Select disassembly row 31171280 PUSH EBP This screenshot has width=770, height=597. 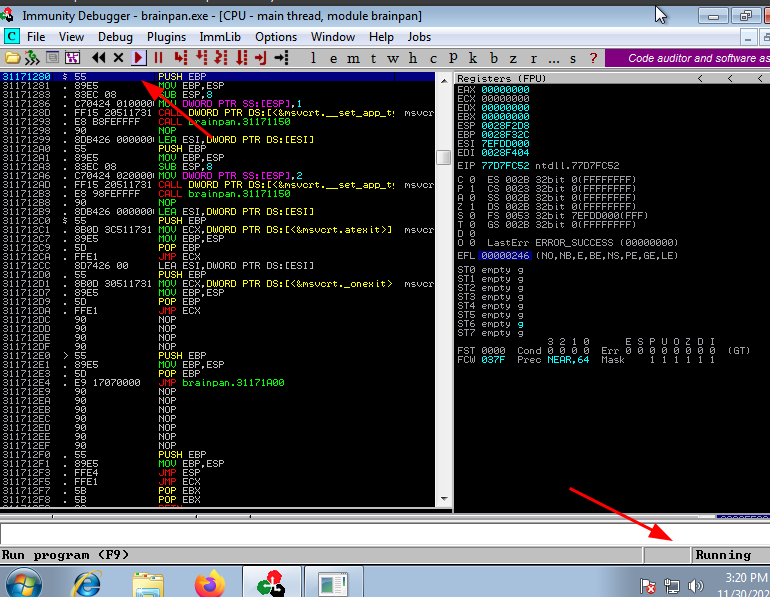coord(218,77)
